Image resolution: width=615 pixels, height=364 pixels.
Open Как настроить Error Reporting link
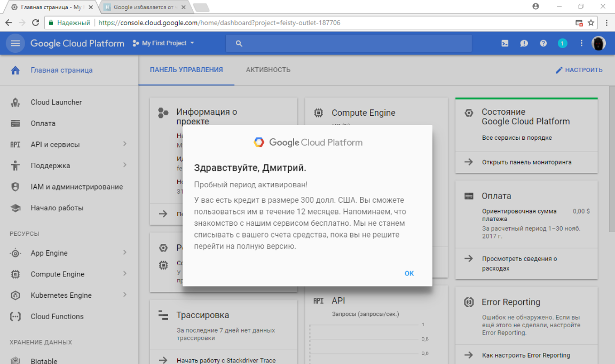tap(526, 355)
